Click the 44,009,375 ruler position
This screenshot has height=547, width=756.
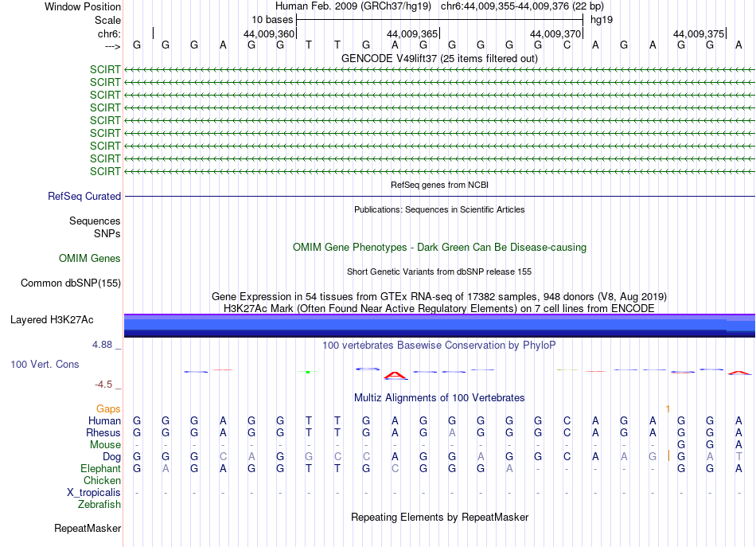(x=698, y=33)
